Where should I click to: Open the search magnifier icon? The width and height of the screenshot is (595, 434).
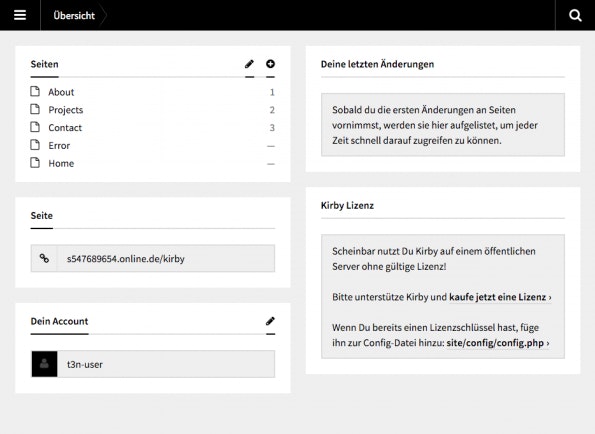[x=575, y=15]
